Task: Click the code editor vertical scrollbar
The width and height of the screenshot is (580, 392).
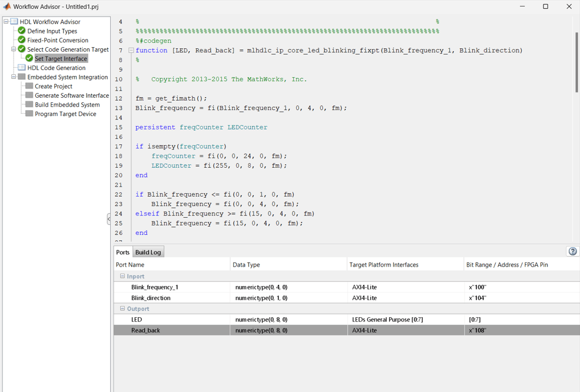Action: pos(576,62)
